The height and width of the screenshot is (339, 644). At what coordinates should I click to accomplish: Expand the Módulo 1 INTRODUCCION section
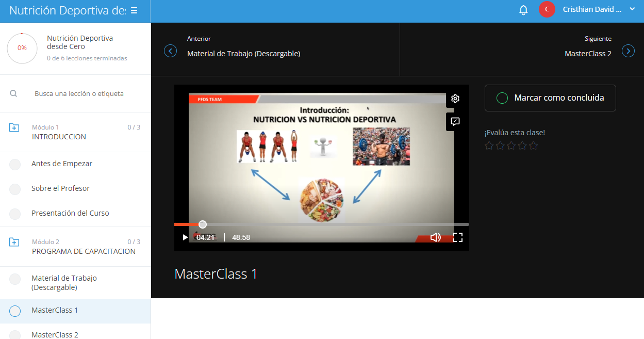tap(14, 127)
